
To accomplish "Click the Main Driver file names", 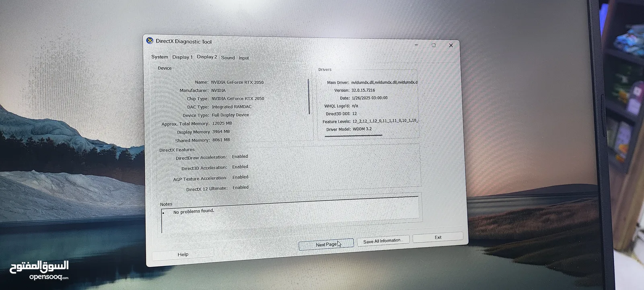I will 384,82.
